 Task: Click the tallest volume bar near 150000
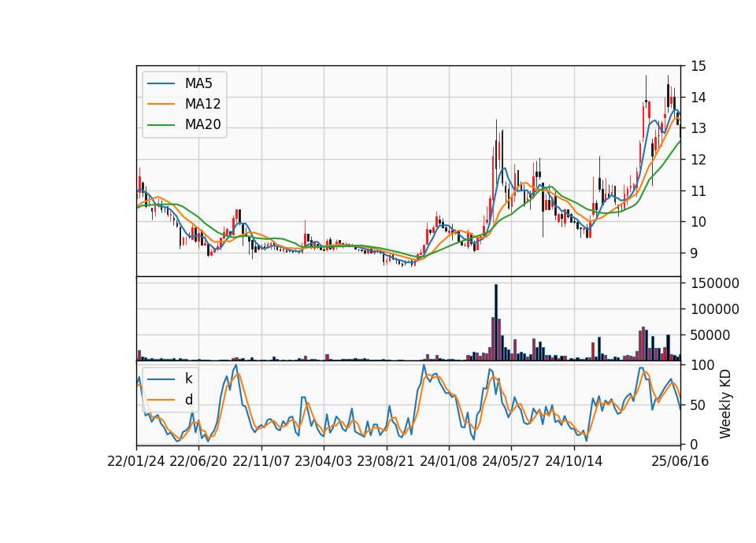496,323
